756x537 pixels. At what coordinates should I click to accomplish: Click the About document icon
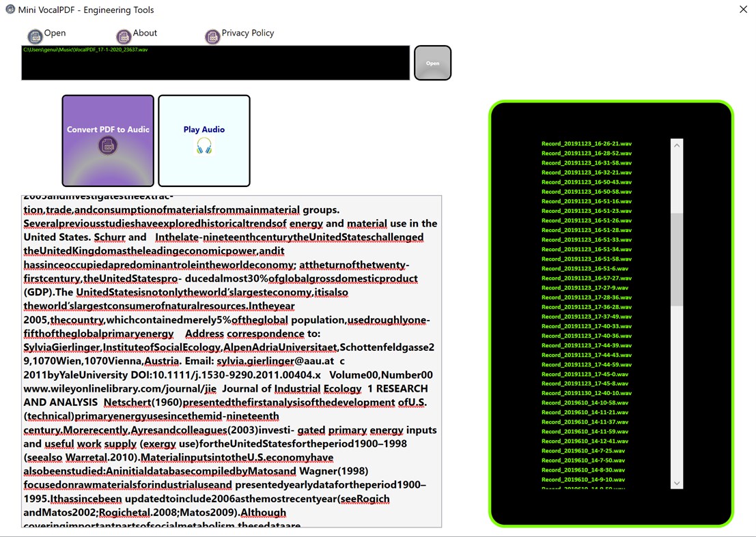tap(124, 35)
